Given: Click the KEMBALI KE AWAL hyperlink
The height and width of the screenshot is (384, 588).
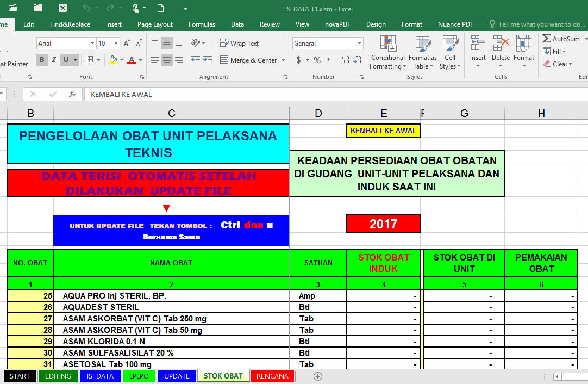Looking at the screenshot, I should point(383,131).
